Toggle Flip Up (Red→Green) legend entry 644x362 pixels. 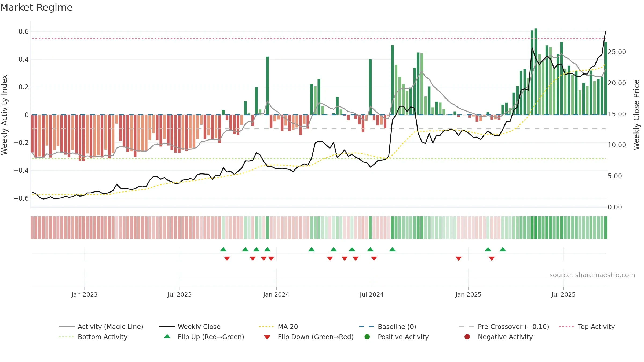pyautogui.click(x=204, y=337)
